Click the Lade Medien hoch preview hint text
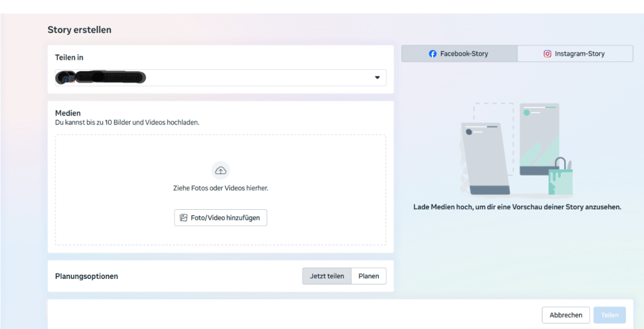This screenshot has width=644, height=329. [x=517, y=207]
